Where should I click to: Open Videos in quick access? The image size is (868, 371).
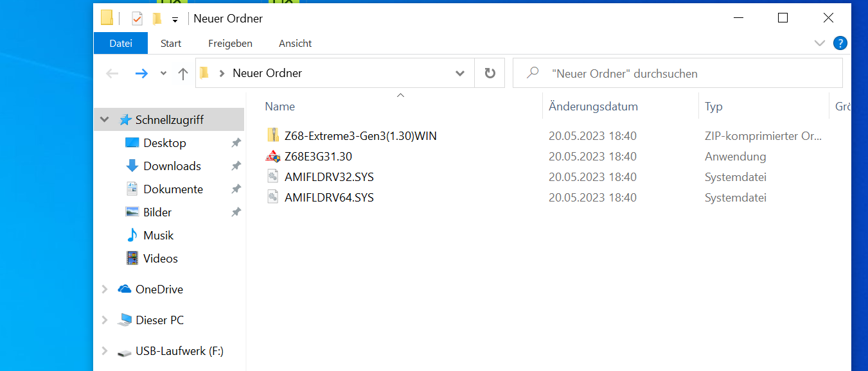[x=161, y=259]
